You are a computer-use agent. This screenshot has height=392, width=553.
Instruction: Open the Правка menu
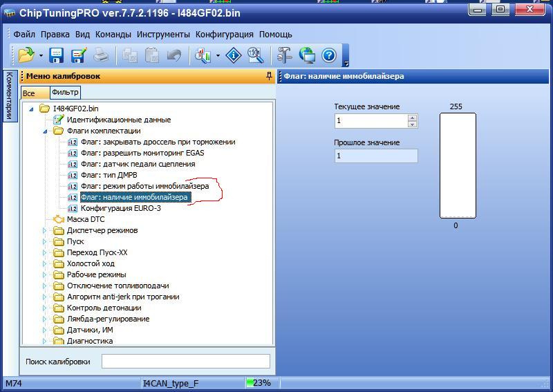coord(55,35)
